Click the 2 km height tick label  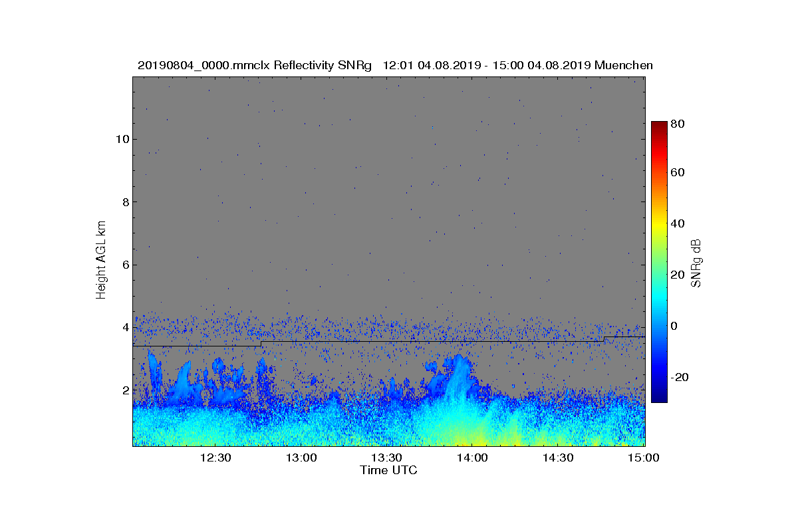tap(124, 390)
